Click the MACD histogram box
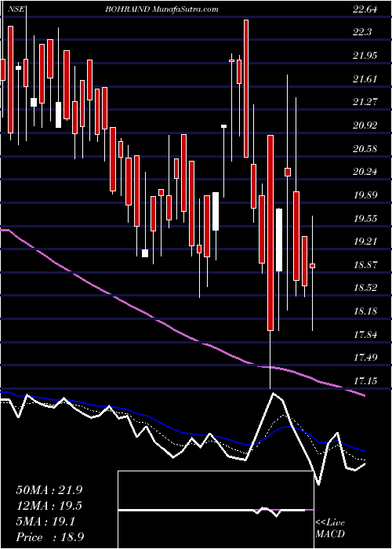Image resolution: width=392 pixels, height=549 pixels. click(x=216, y=510)
